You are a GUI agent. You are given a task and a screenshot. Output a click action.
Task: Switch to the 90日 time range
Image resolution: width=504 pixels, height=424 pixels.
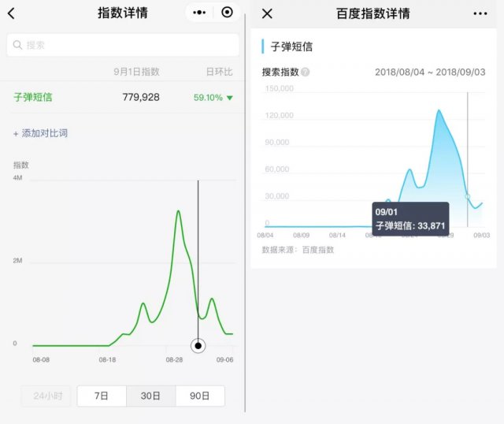coord(200,396)
